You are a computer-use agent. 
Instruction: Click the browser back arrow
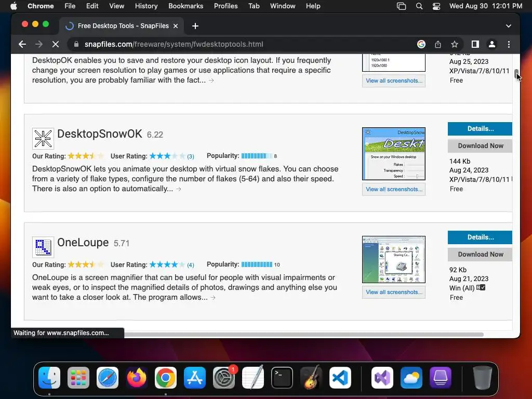22,44
